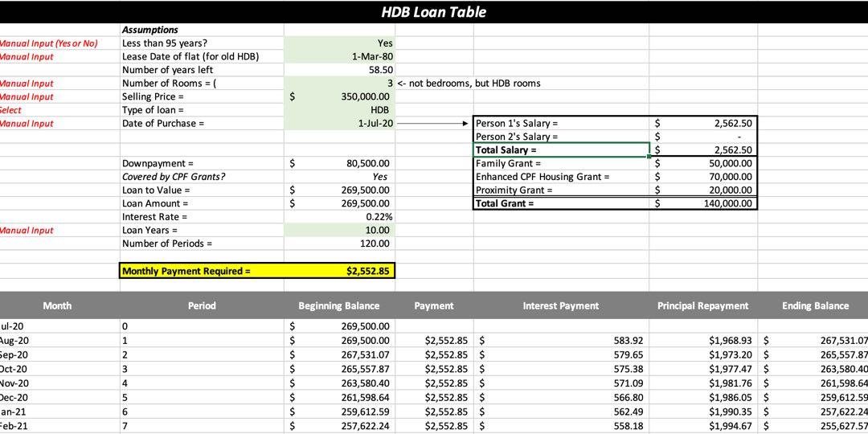Select interest payment 571.09 in Nov-20 row
The width and height of the screenshot is (868, 434).
[x=561, y=383]
